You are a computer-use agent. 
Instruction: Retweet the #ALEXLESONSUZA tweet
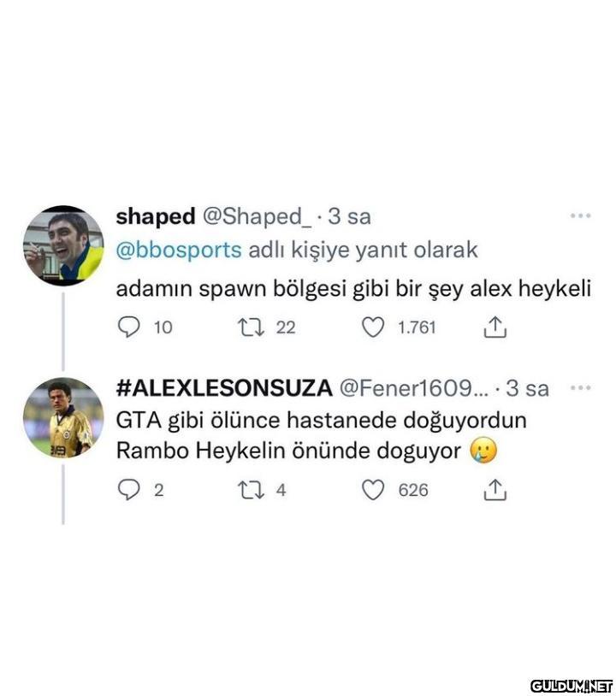tap(252, 490)
